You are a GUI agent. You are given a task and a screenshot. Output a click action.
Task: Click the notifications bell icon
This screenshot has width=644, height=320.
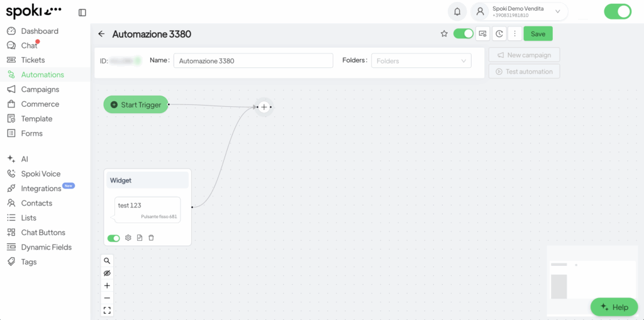[x=457, y=11]
